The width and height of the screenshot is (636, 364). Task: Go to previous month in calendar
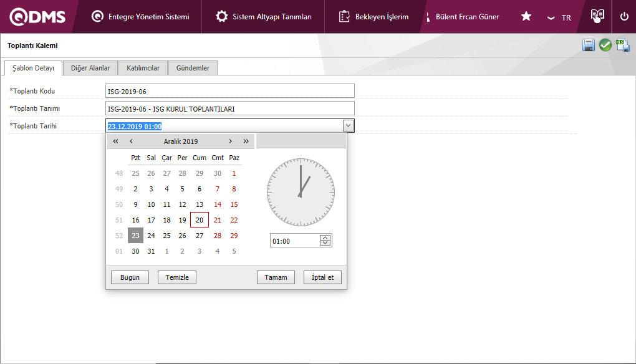point(131,141)
